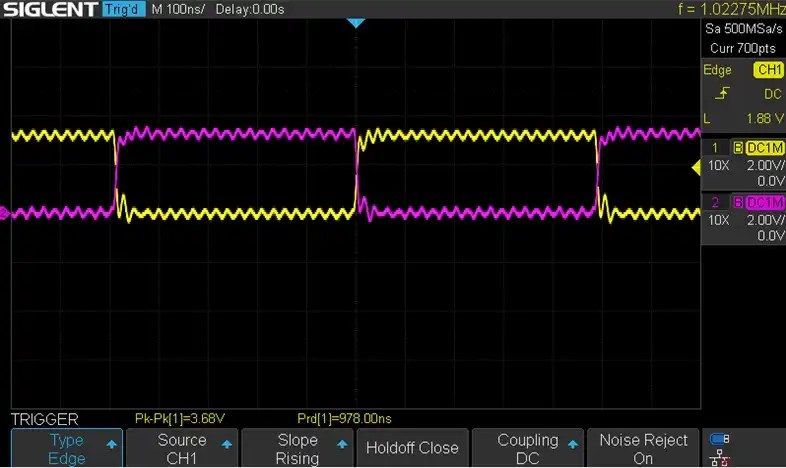Expand the Source CH1 selection menu
The image size is (786, 468).
tap(181, 448)
